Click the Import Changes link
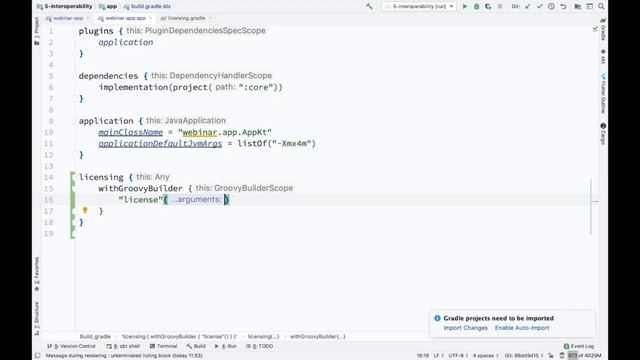640x360 pixels. [x=465, y=328]
